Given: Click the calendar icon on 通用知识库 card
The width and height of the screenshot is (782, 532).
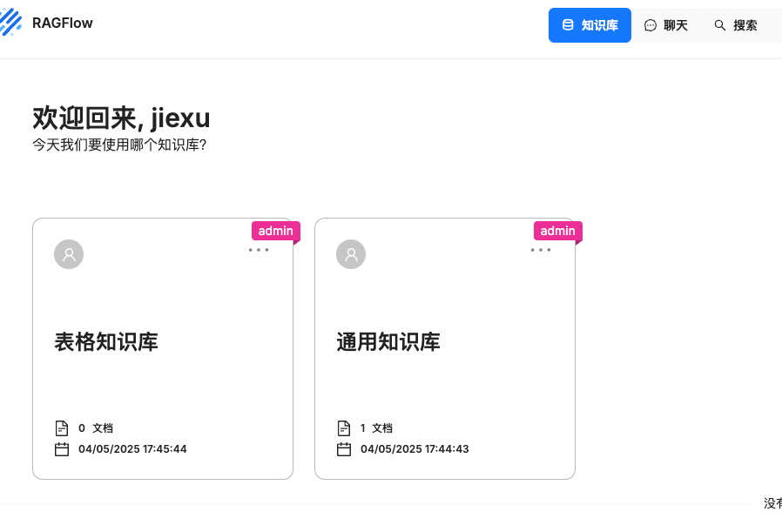Looking at the screenshot, I should click(x=344, y=449).
